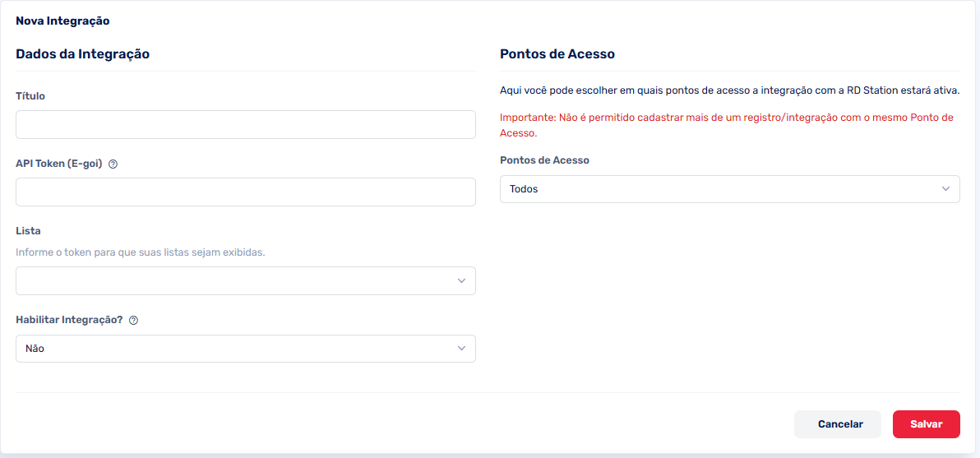Open the Lista dropdown
The height and width of the screenshot is (458, 980).
[245, 281]
